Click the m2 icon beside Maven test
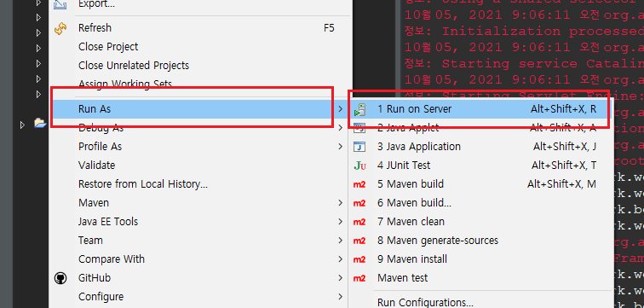This screenshot has height=308, width=644. pos(359,278)
